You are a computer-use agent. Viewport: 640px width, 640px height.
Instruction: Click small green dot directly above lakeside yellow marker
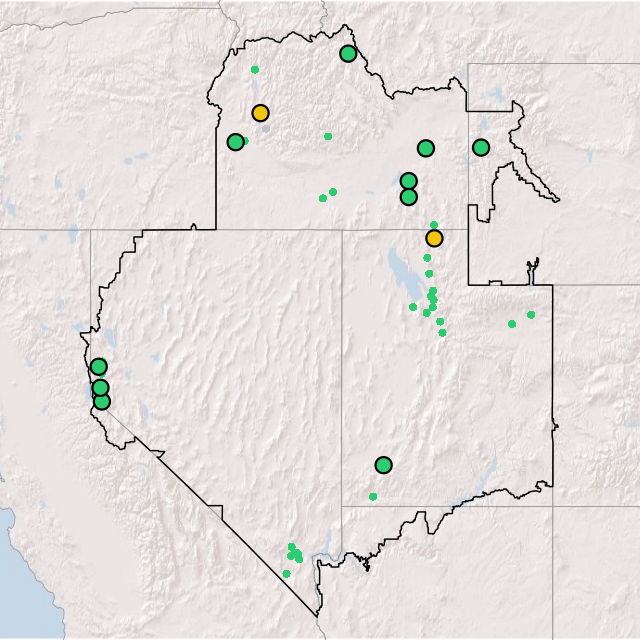coord(433,225)
